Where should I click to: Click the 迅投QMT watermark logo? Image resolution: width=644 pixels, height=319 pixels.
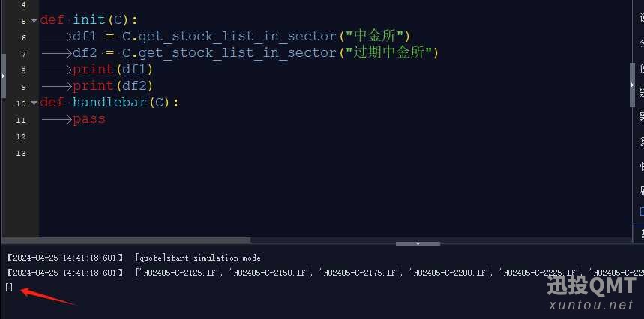tap(592, 286)
